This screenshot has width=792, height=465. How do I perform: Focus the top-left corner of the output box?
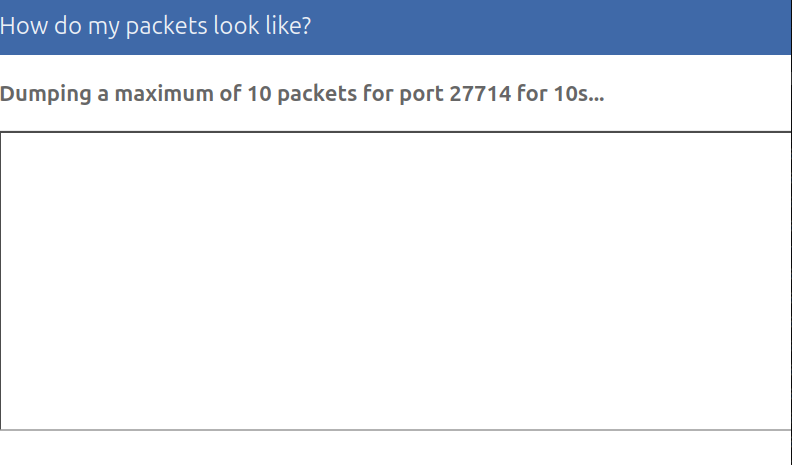[6, 137]
